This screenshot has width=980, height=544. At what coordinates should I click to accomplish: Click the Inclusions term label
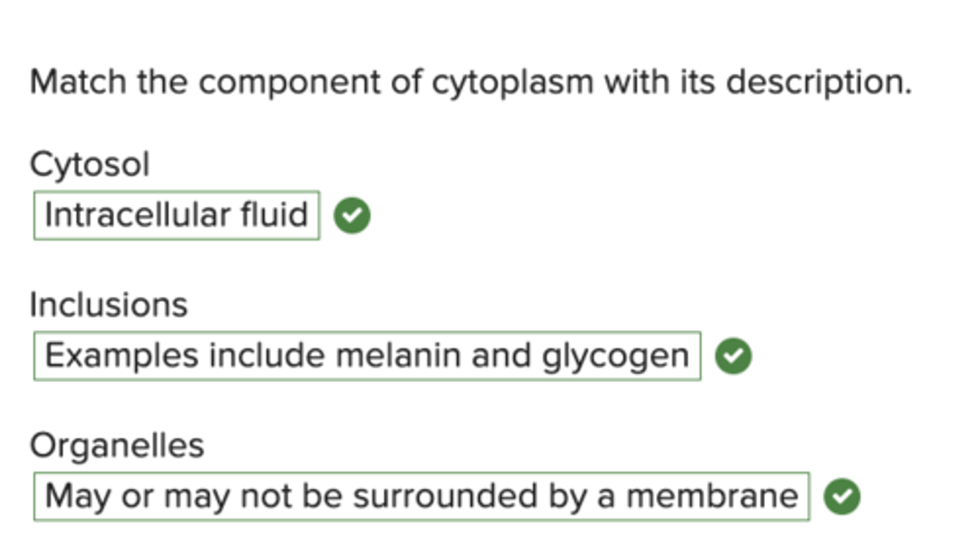coord(108,305)
